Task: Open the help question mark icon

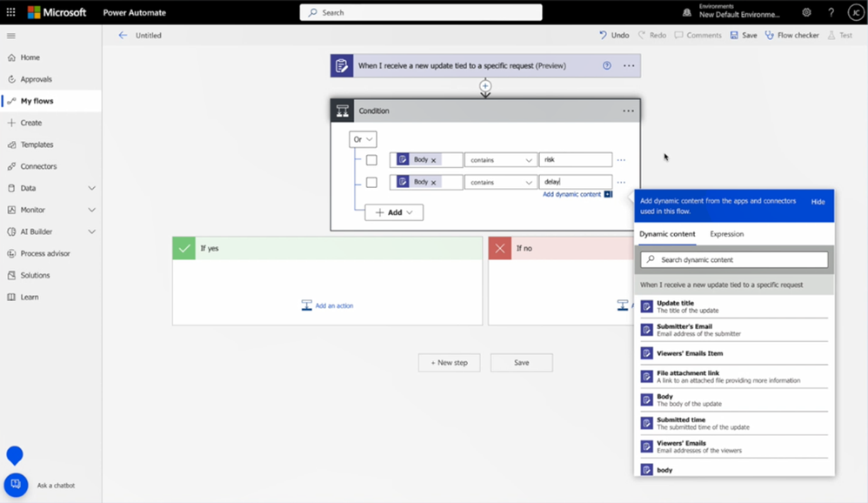Action: [x=831, y=12]
